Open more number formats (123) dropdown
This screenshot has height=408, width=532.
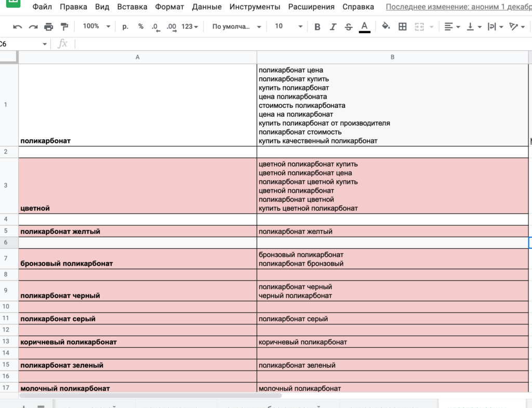(190, 26)
